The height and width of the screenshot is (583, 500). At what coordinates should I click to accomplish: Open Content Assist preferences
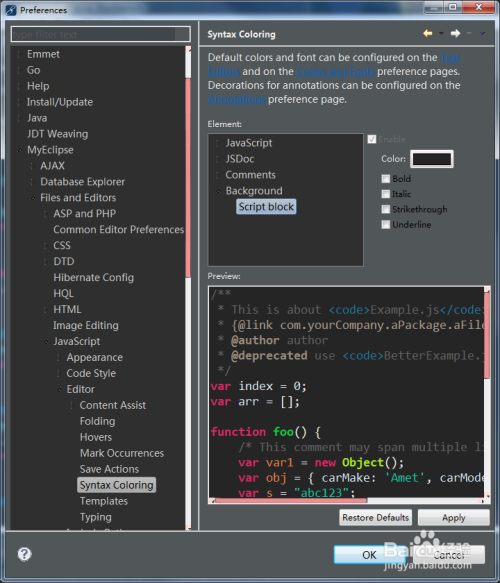point(113,406)
